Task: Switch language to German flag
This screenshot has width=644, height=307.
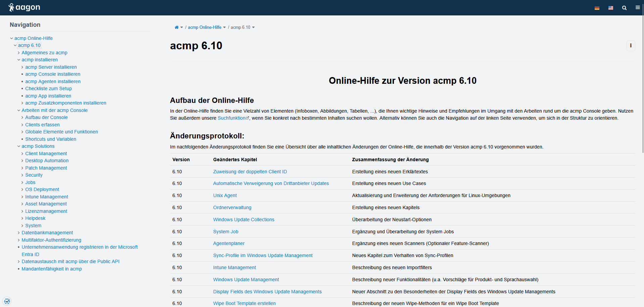Action: click(x=597, y=8)
